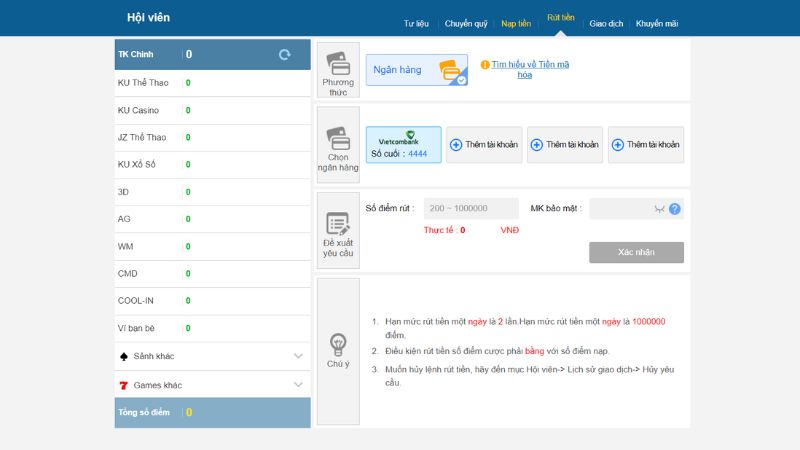Click the Đề xuất yêu cầu form icon

click(x=338, y=223)
